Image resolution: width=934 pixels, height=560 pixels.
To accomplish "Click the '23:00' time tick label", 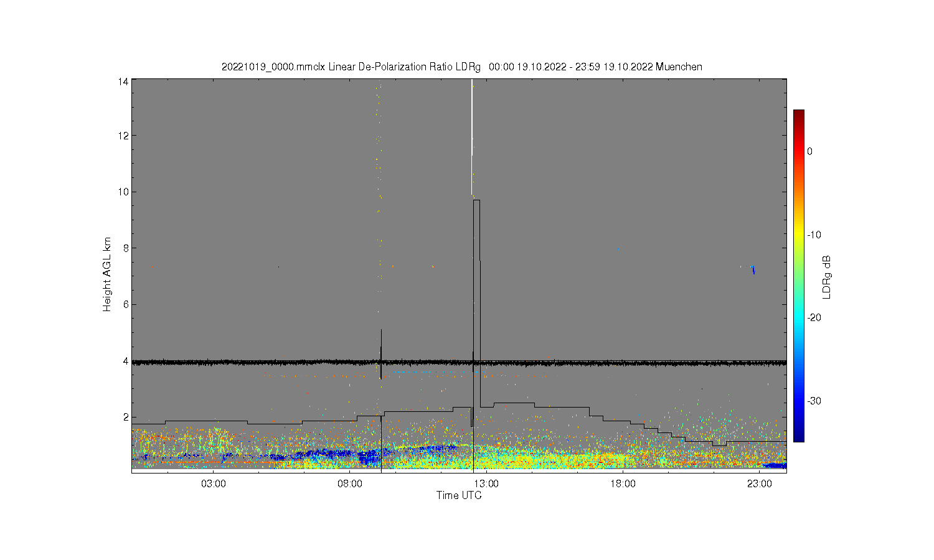I will 760,484.
